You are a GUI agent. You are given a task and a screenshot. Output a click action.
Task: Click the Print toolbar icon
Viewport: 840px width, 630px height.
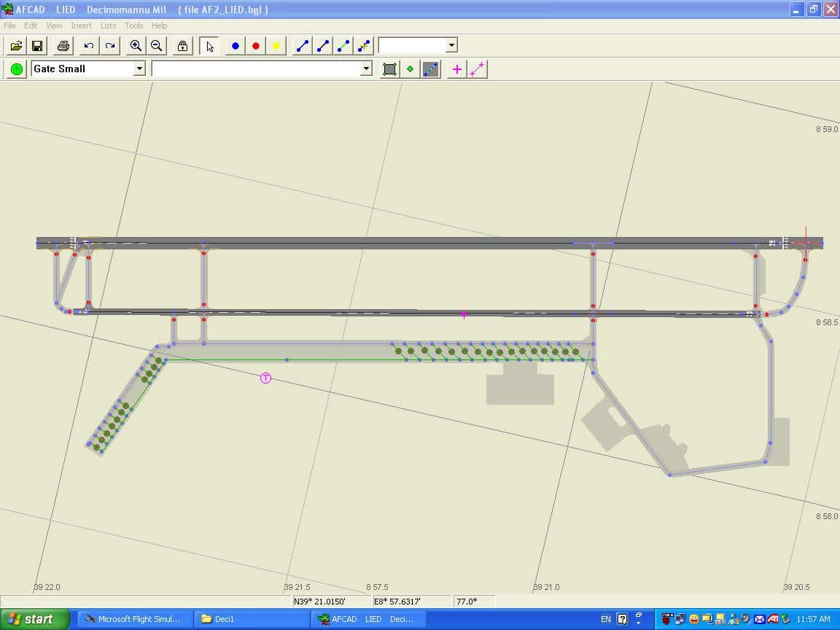(x=63, y=46)
